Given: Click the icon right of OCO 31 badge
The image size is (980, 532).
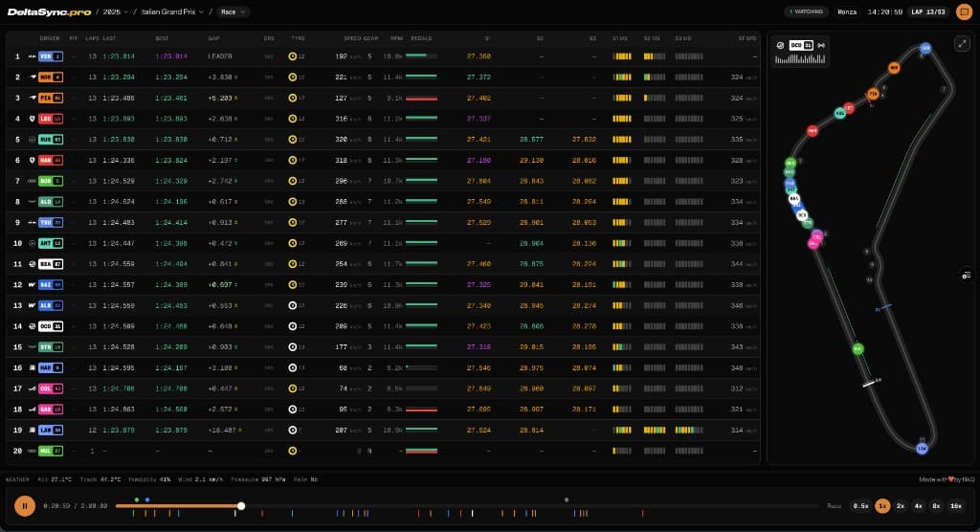Looking at the screenshot, I should 821,45.
